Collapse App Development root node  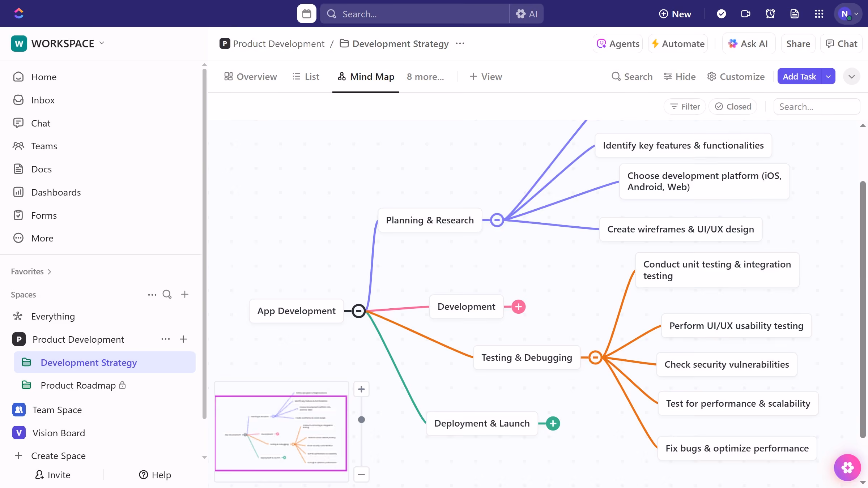click(x=358, y=311)
